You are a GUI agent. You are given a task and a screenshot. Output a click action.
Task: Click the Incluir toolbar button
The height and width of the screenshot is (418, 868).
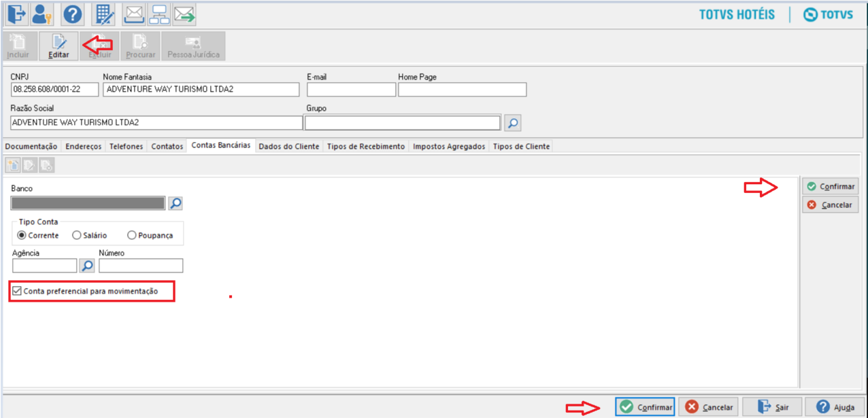tap(18, 46)
